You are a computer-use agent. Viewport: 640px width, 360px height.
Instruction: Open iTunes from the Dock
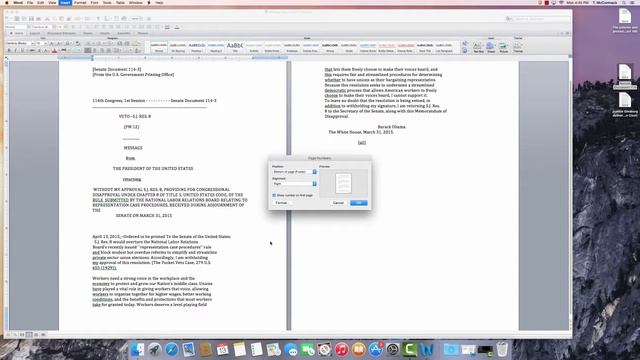[342, 349]
